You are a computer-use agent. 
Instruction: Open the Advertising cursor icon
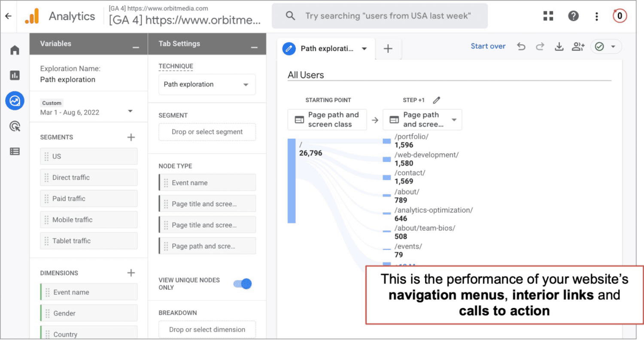[15, 126]
